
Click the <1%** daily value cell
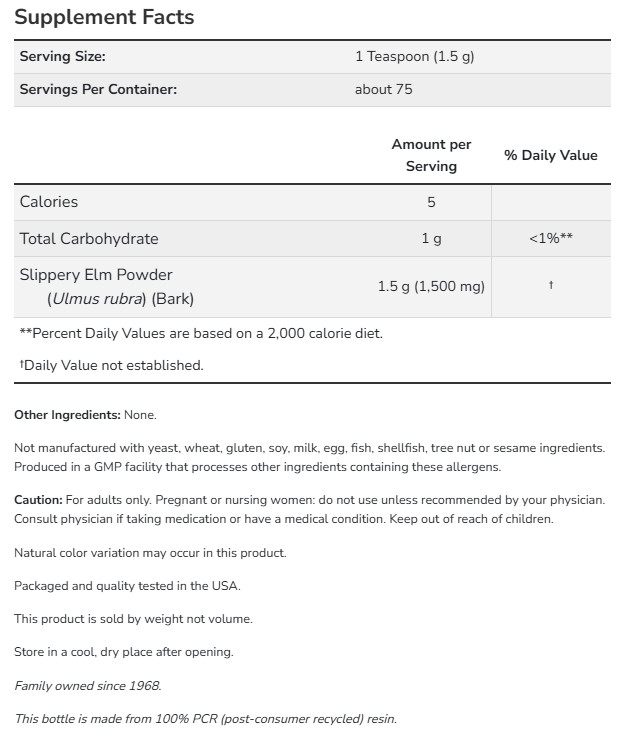point(550,239)
